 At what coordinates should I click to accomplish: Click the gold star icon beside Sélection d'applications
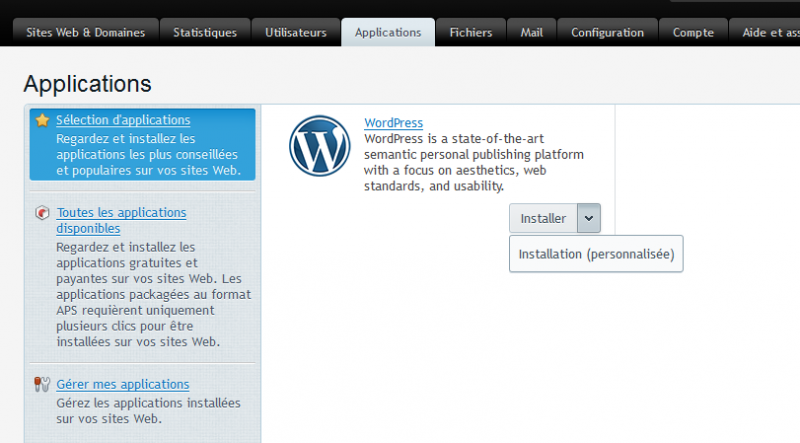point(42,120)
